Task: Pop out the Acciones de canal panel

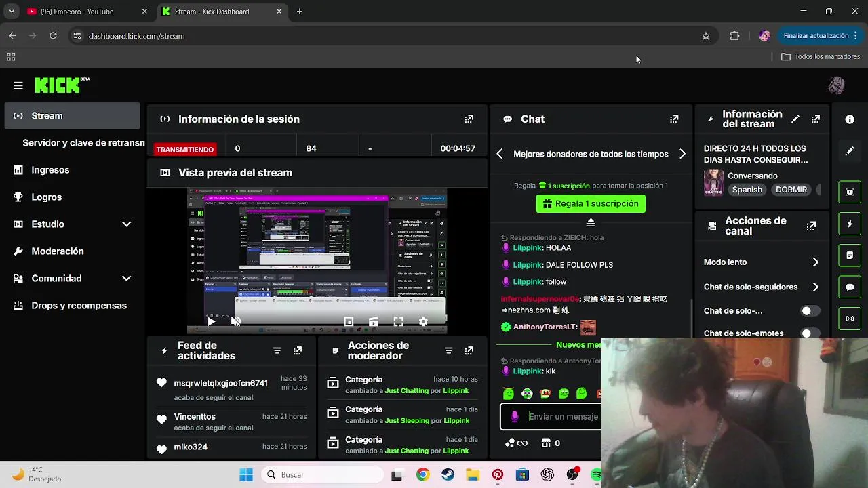Action: pyautogui.click(x=811, y=226)
